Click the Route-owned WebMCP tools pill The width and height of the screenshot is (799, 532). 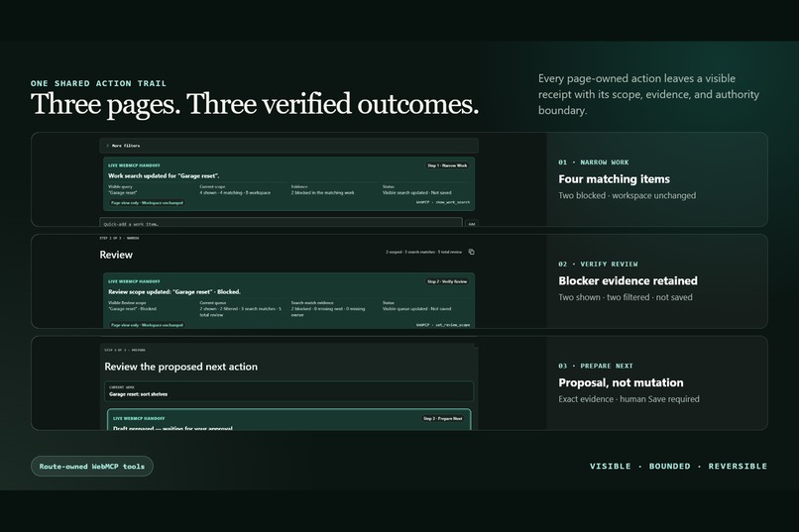click(x=92, y=467)
